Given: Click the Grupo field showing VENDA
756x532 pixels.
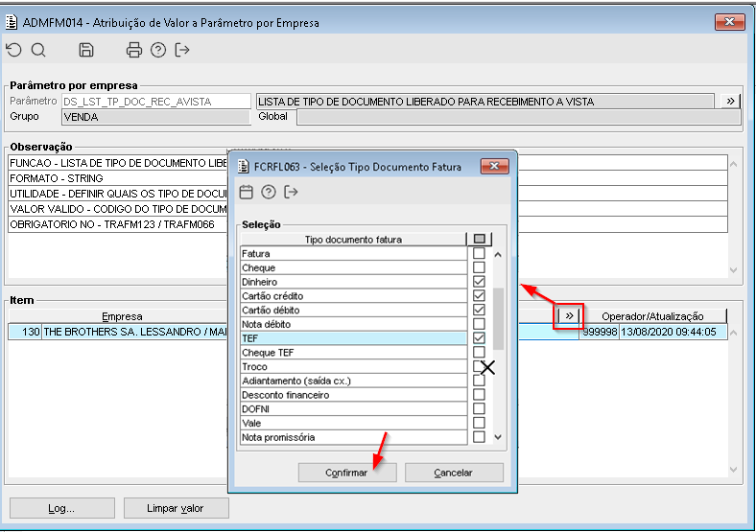Looking at the screenshot, I should point(156,117).
